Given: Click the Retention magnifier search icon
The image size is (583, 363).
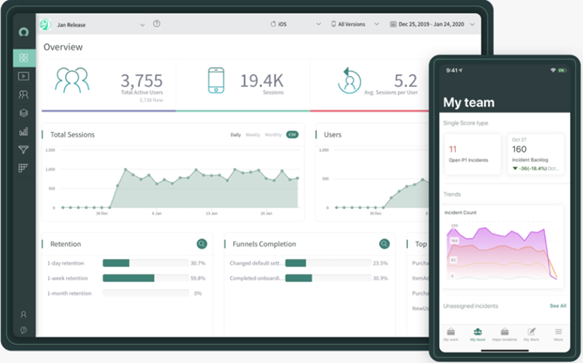Looking at the screenshot, I should 202,244.
